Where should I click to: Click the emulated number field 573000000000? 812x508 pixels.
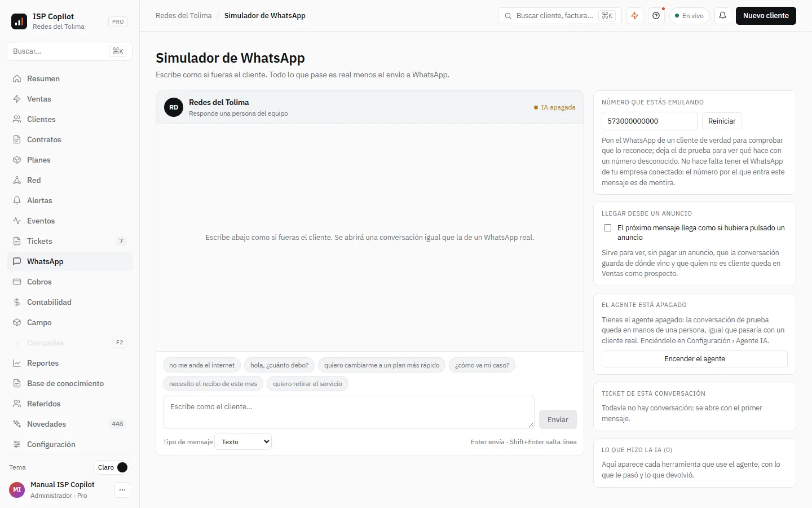click(x=650, y=121)
